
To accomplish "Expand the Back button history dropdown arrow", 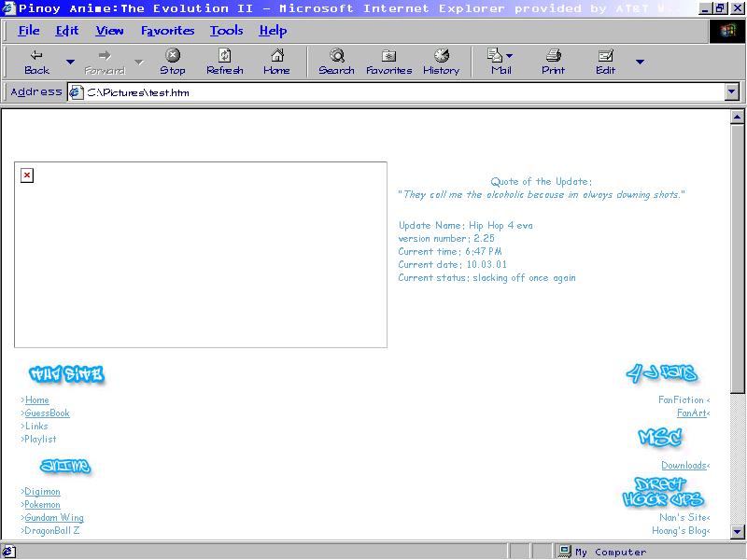I will pos(70,63).
